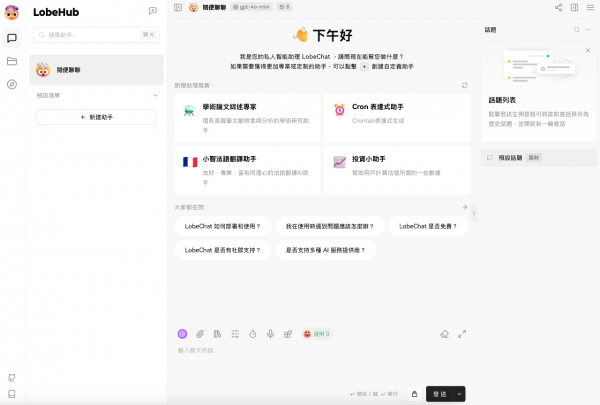Open the purple model selector icon in input toolbar
The height and width of the screenshot is (405, 600).
tap(183, 334)
